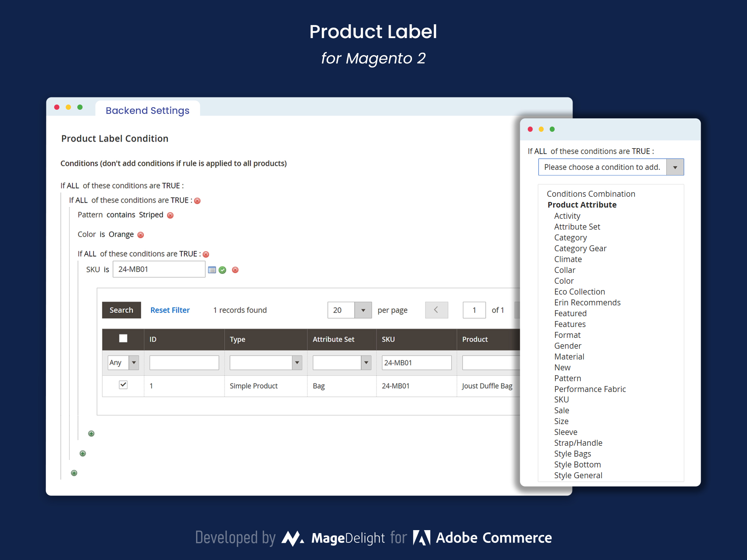This screenshot has width=747, height=560.
Task: Click the green dot of the conditions popup
Action: pyautogui.click(x=552, y=129)
